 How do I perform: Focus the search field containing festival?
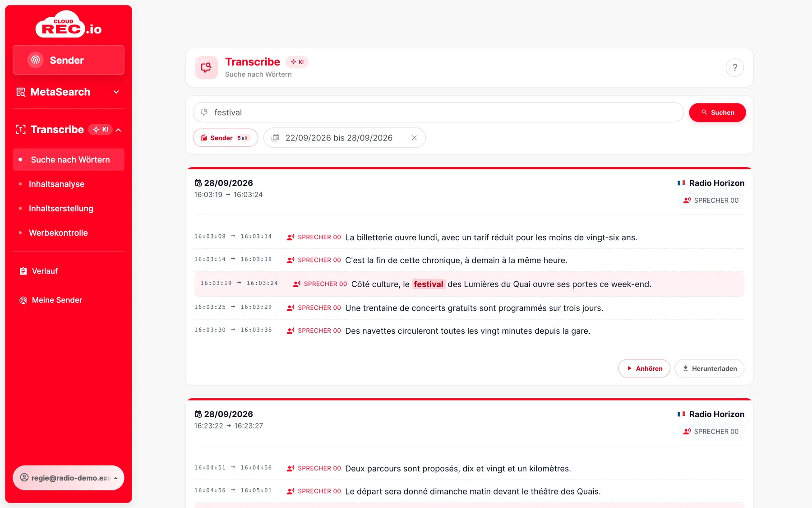pyautogui.click(x=438, y=112)
